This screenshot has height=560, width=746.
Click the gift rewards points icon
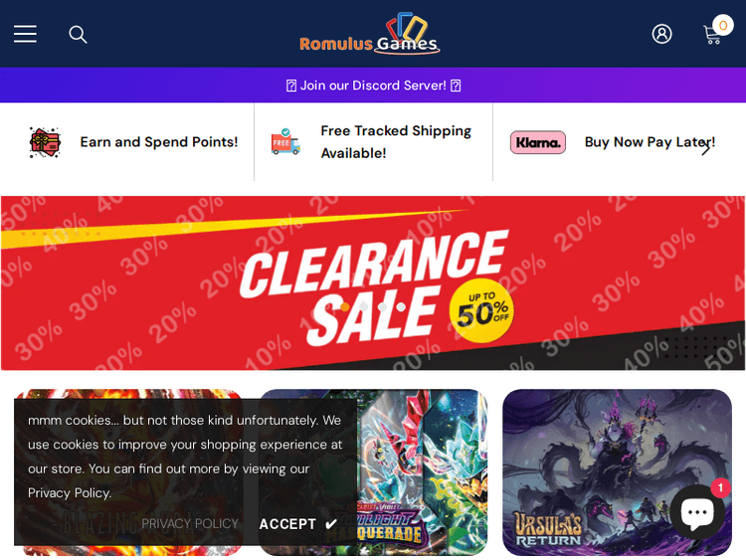coord(45,142)
